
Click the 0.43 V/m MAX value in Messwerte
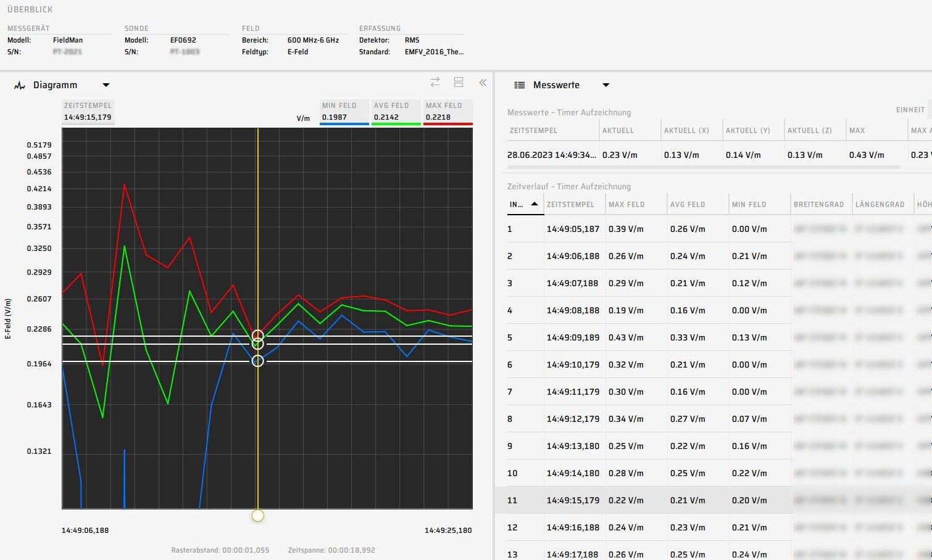867,155
